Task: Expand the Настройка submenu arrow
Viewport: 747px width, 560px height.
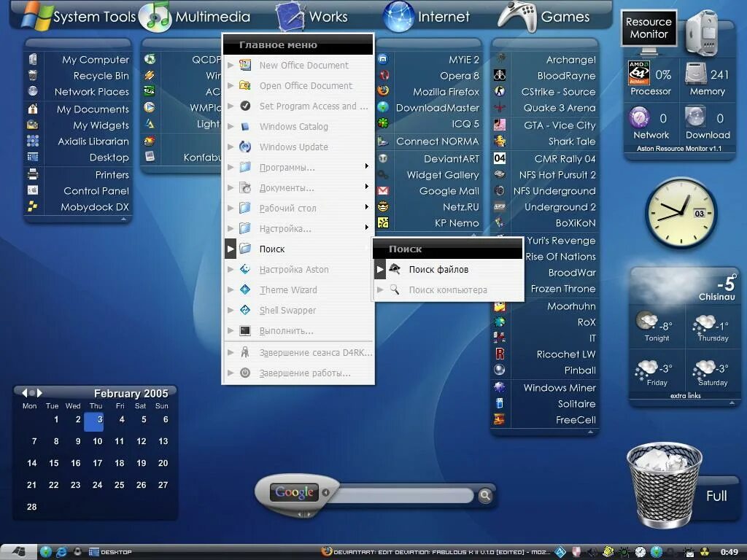Action: pyautogui.click(x=366, y=227)
